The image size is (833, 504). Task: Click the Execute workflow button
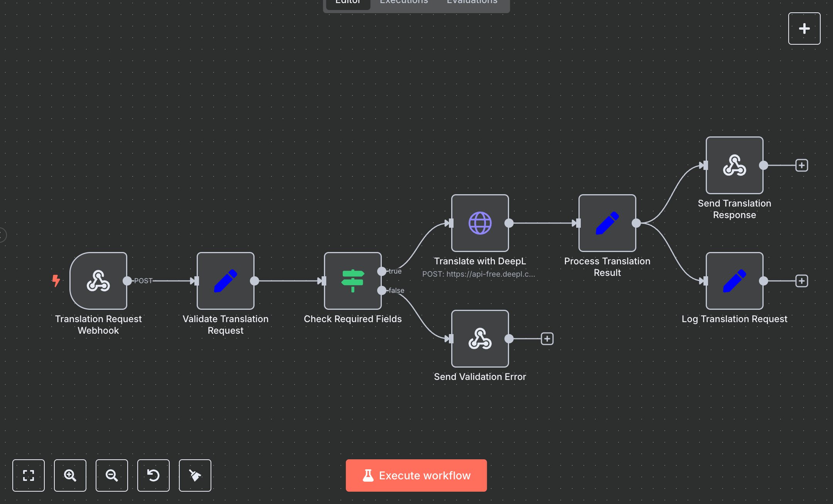(416, 475)
